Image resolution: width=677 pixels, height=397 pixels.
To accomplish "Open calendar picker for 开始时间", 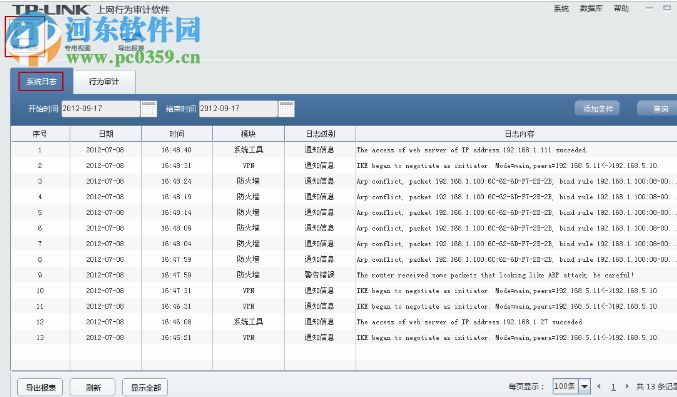I will [x=149, y=108].
